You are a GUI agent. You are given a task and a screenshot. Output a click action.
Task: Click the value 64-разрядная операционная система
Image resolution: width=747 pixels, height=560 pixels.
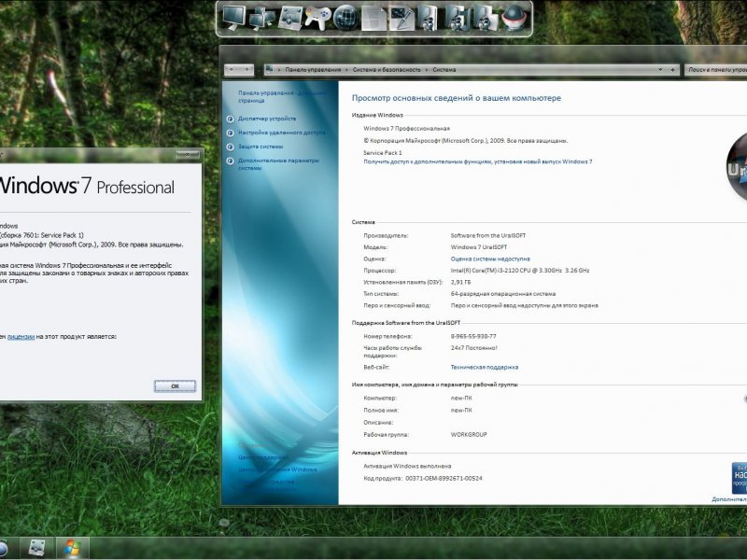click(x=503, y=294)
